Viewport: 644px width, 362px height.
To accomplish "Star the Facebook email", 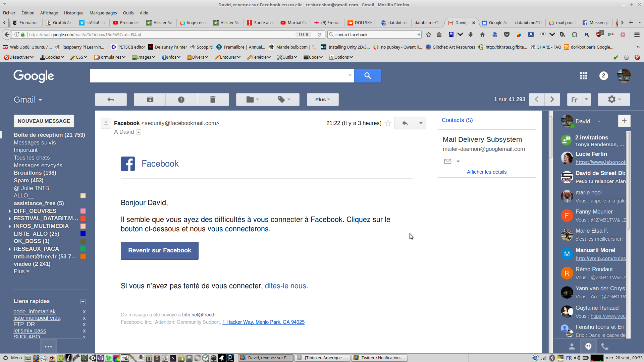I will point(388,123).
